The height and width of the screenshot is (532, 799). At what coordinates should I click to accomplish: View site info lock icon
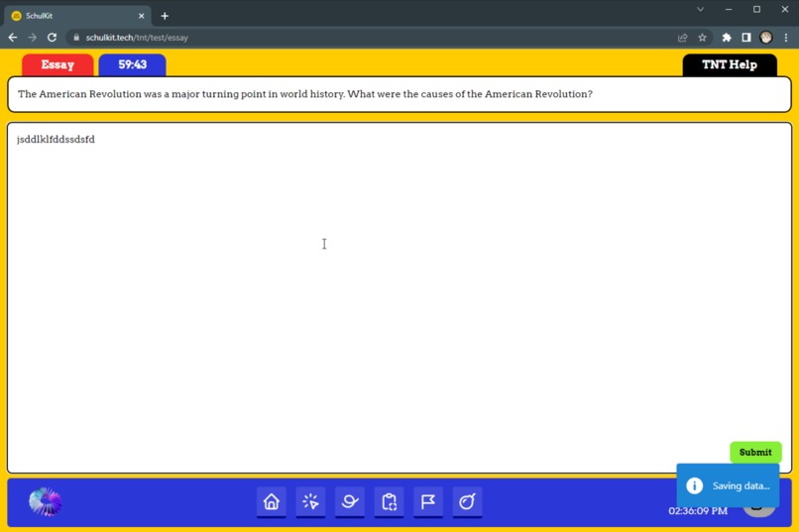pyautogui.click(x=76, y=38)
